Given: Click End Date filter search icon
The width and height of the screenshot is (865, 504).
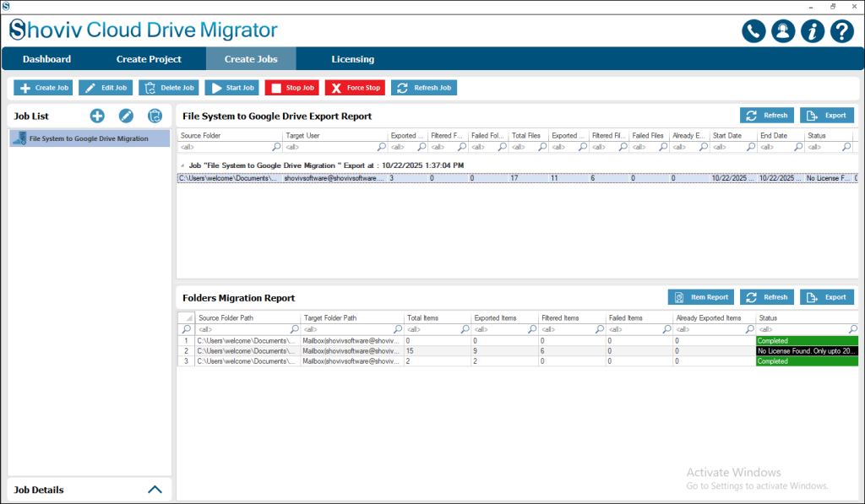Looking at the screenshot, I should pyautogui.click(x=798, y=147).
